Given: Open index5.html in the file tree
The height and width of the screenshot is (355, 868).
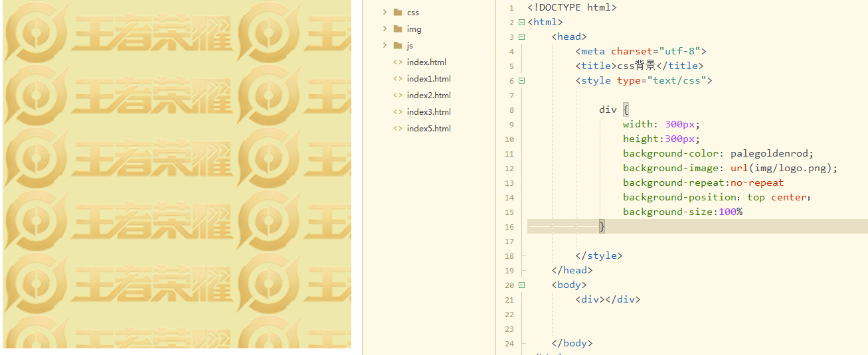Looking at the screenshot, I should 429,128.
